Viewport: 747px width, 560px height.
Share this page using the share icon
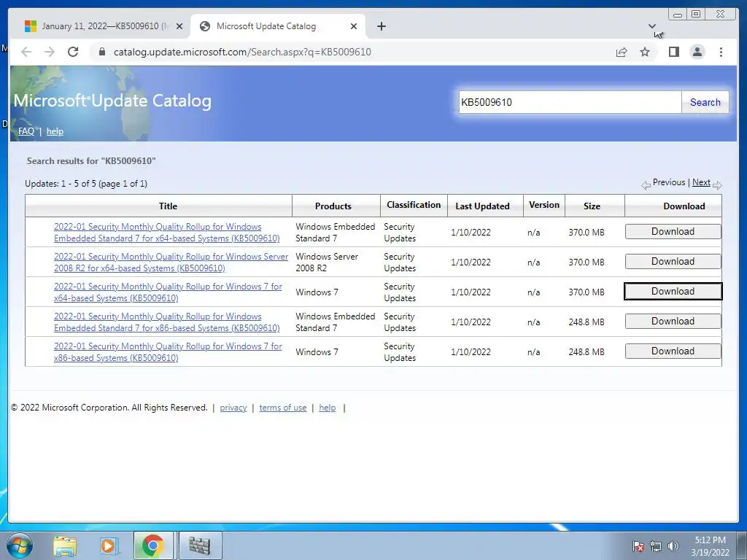(622, 52)
